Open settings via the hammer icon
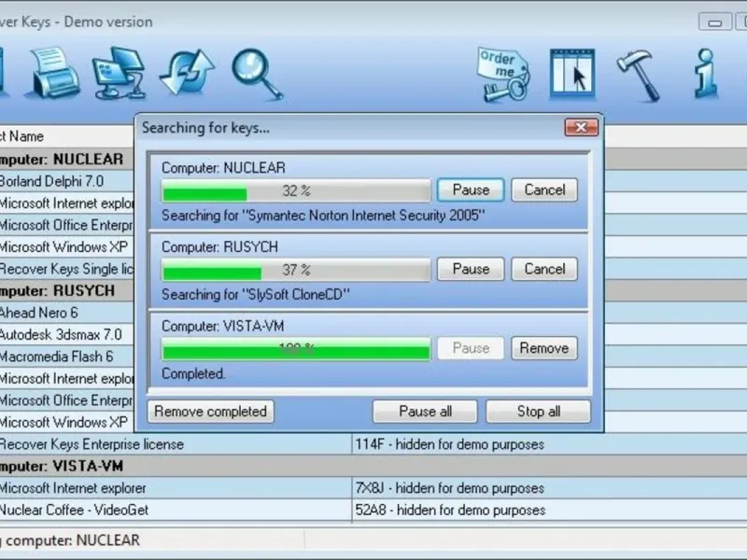 [639, 76]
